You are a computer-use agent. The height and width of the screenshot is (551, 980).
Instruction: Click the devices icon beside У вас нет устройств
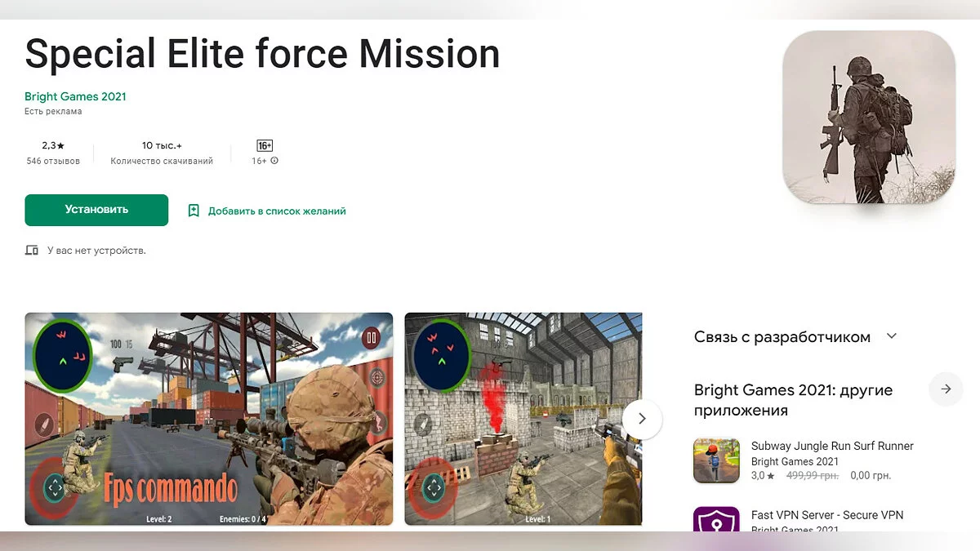32,251
